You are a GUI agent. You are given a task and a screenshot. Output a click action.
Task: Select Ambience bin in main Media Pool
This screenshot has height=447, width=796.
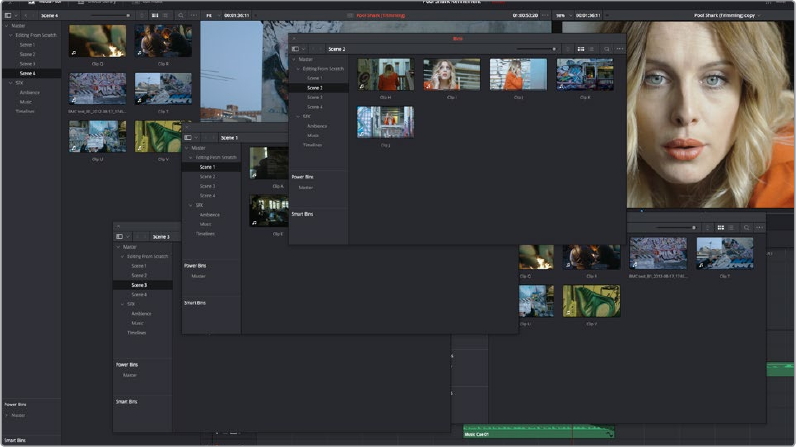(x=29, y=92)
